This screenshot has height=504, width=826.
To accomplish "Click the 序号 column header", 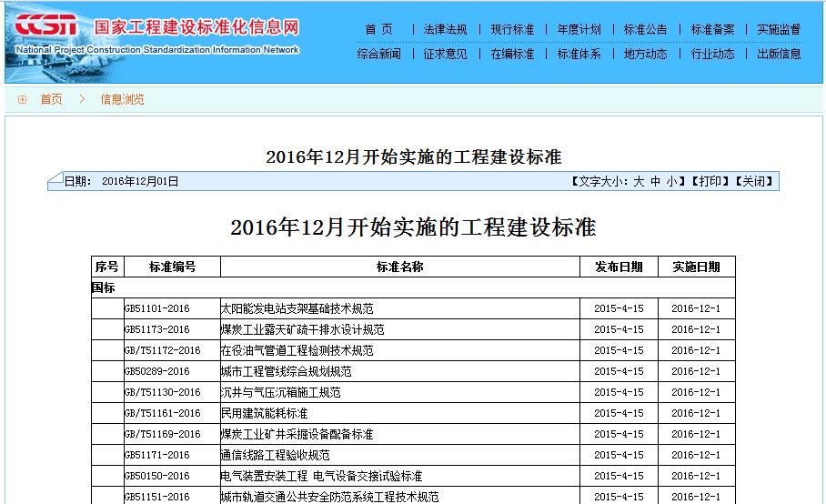I will 107,267.
